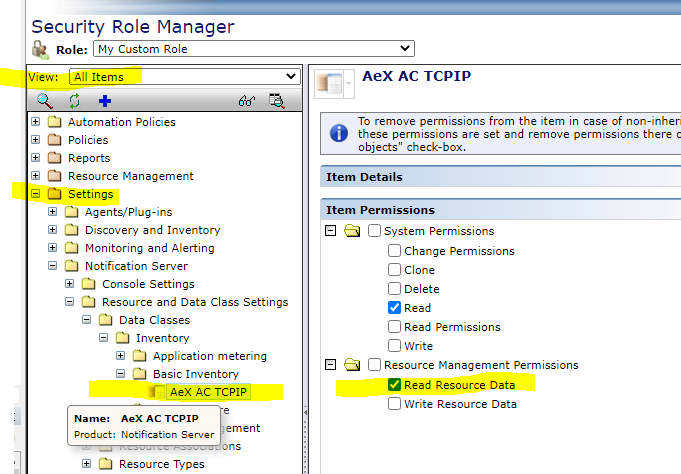This screenshot has width=681, height=474.
Task: Open the View All Items dropdown
Action: [x=185, y=76]
